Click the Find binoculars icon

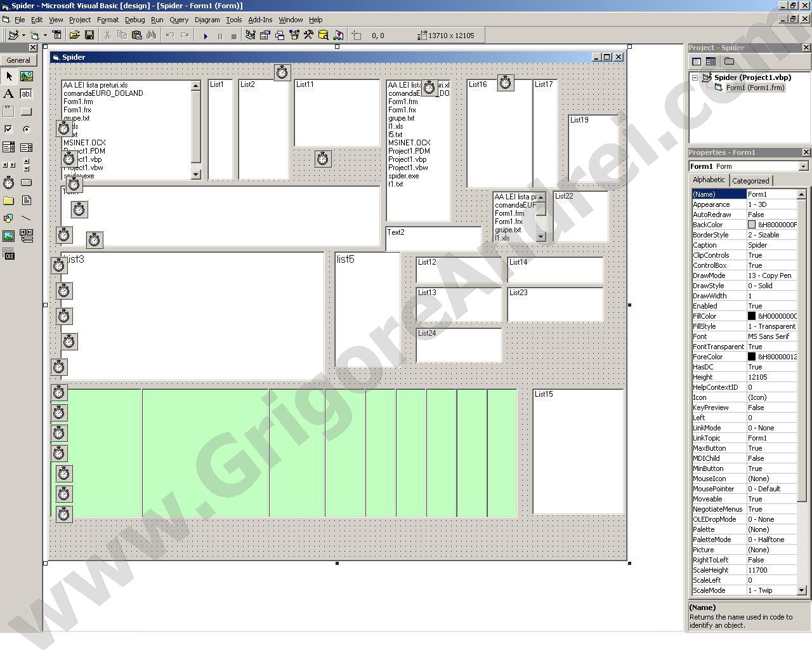pos(152,36)
